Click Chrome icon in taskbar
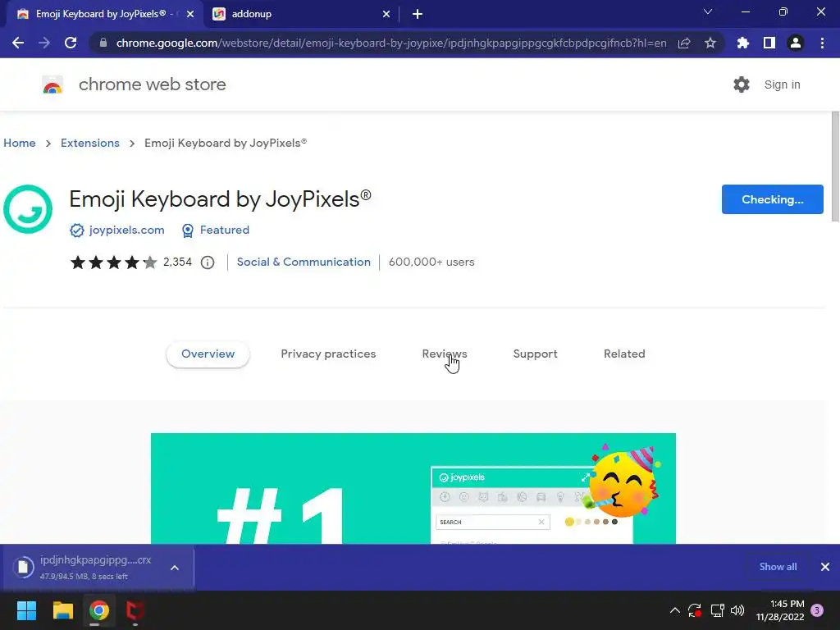Image resolution: width=840 pixels, height=630 pixels. point(99,610)
